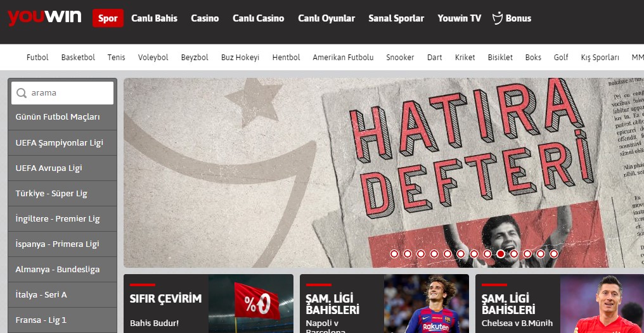Select the seventh carousel slide dot
Image resolution: width=644 pixels, height=333 pixels.
click(x=474, y=254)
